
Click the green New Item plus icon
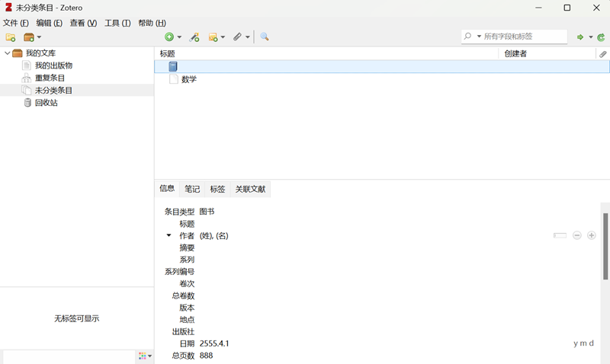[169, 37]
